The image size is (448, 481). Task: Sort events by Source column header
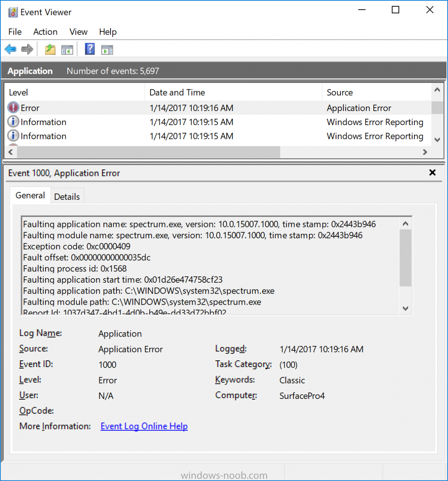point(376,92)
